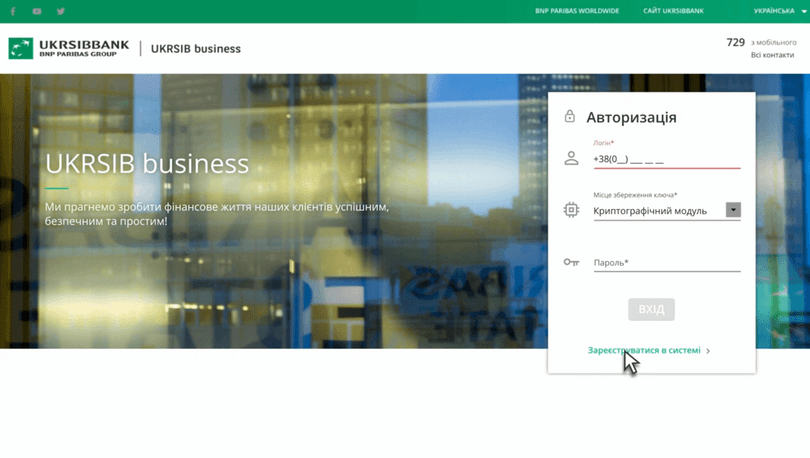
Task: Click the padlock icon beside Авторизація
Action: [x=570, y=117]
